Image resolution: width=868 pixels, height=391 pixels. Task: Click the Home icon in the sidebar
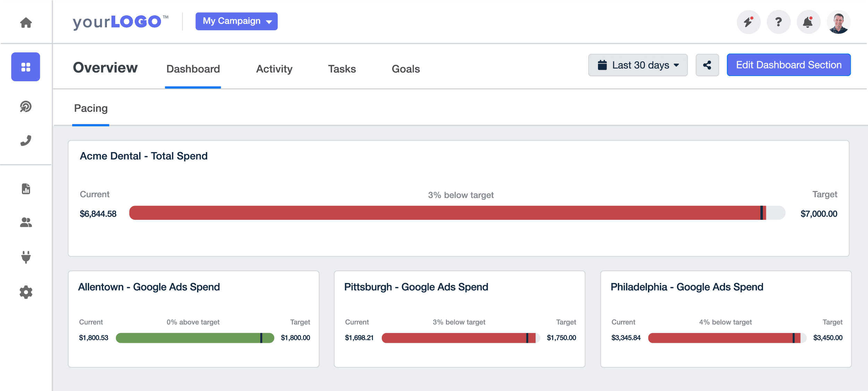[26, 22]
